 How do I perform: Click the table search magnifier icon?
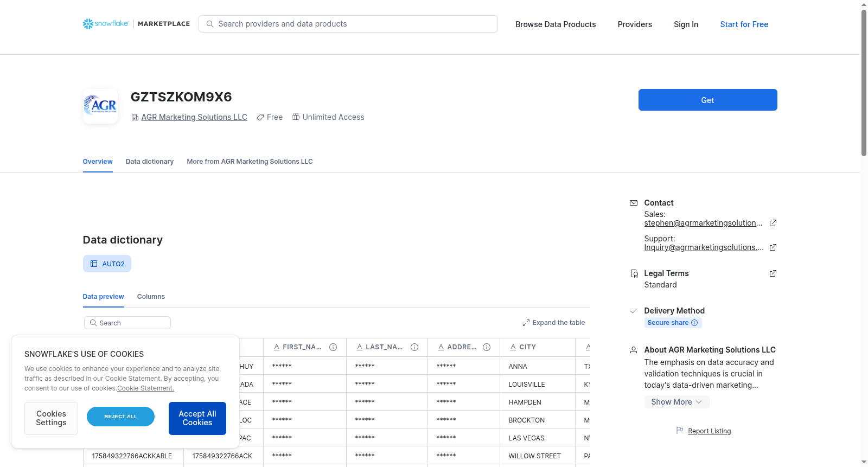[93, 323]
